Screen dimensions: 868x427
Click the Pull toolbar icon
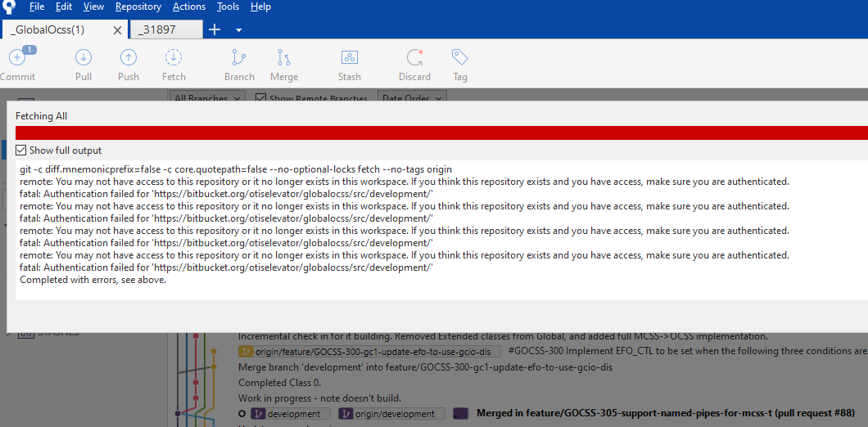[83, 57]
